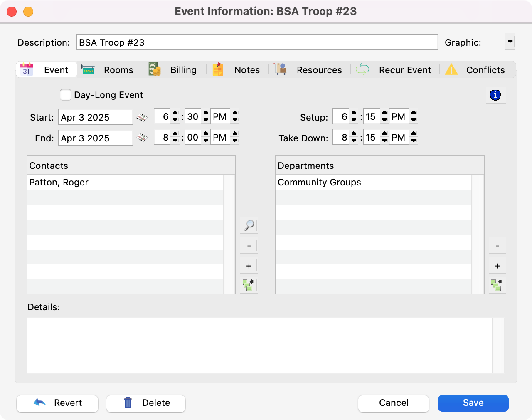
Task: Click the Revert button
Action: (57, 403)
